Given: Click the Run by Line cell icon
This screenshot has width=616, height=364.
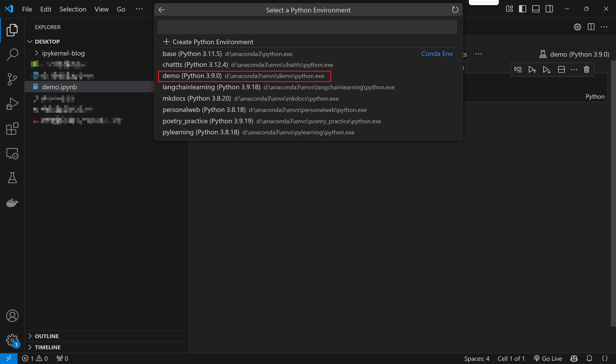Looking at the screenshot, I should [518, 70].
